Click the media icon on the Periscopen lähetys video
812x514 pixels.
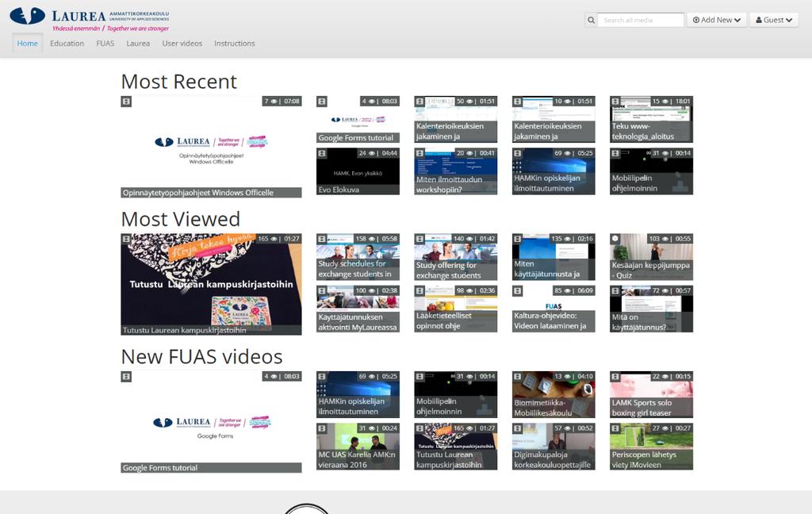point(615,428)
